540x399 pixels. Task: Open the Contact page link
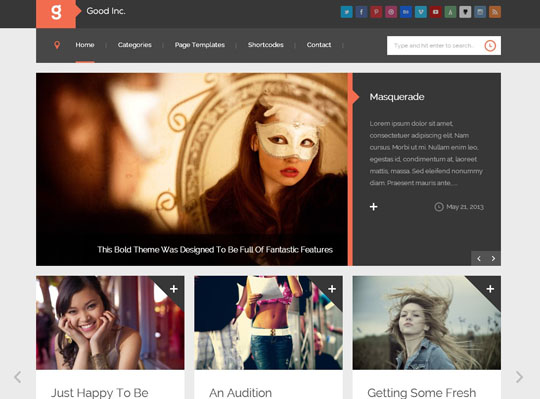click(x=319, y=45)
